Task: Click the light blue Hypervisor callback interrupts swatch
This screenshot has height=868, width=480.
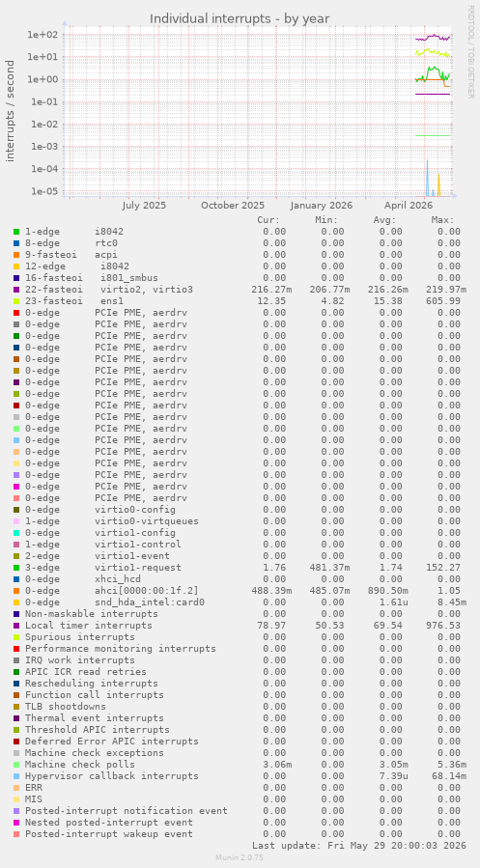Action: pyautogui.click(x=16, y=776)
